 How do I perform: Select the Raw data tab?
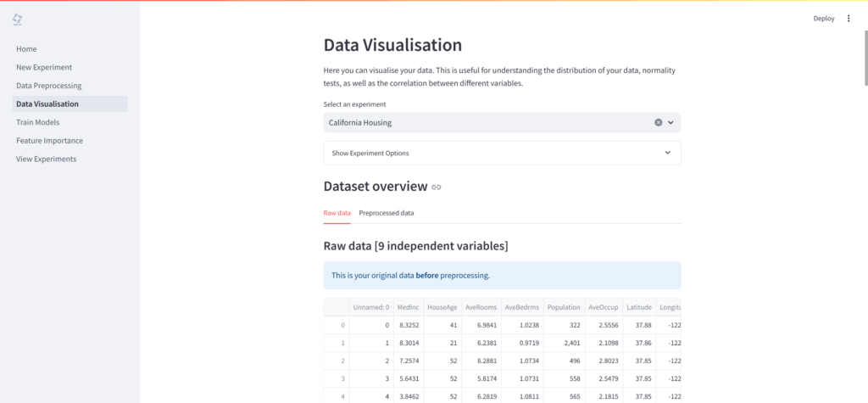pos(337,213)
